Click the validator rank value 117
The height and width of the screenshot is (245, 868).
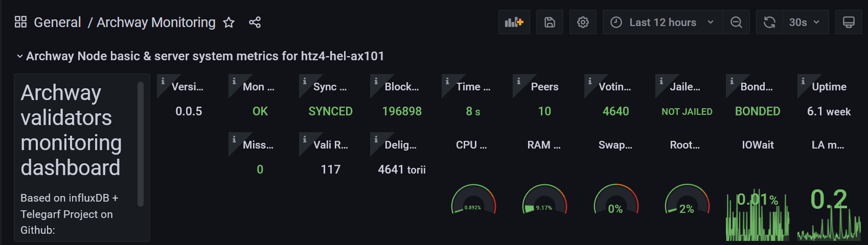pyautogui.click(x=330, y=169)
